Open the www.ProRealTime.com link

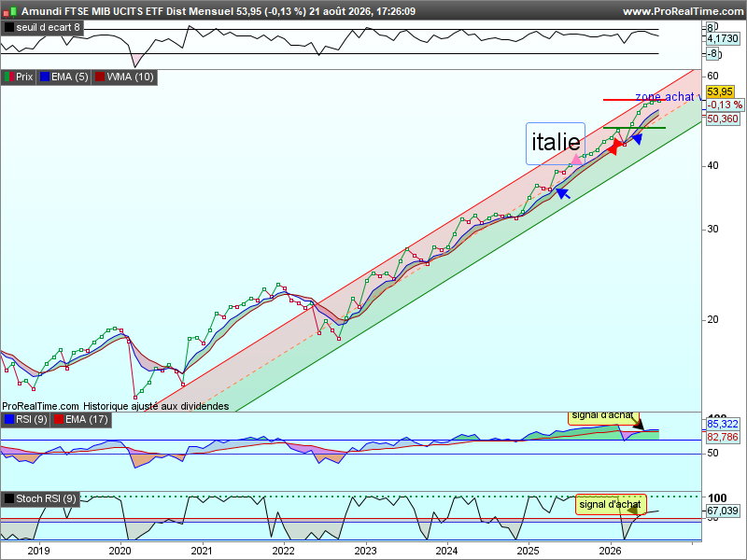tap(684, 11)
